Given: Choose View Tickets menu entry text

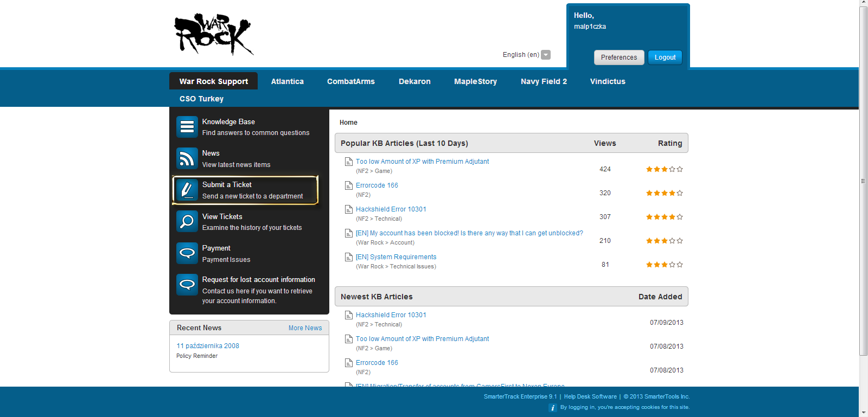Looking at the screenshot, I should [x=222, y=217].
